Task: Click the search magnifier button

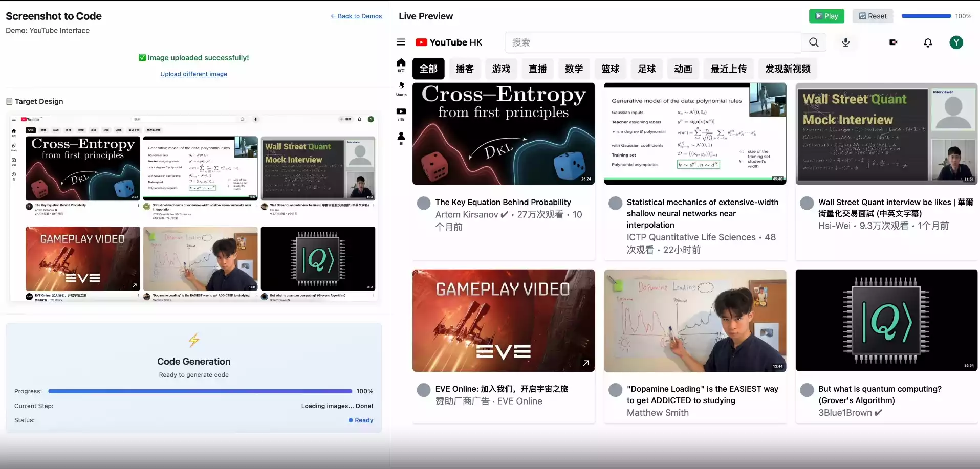Action: [x=814, y=42]
